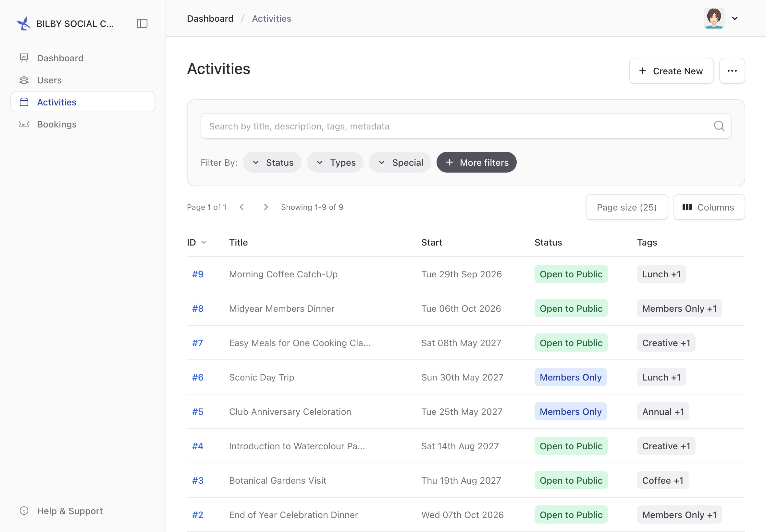The height and width of the screenshot is (532, 766).
Task: Open the Page size (25) selector
Action: 627,207
